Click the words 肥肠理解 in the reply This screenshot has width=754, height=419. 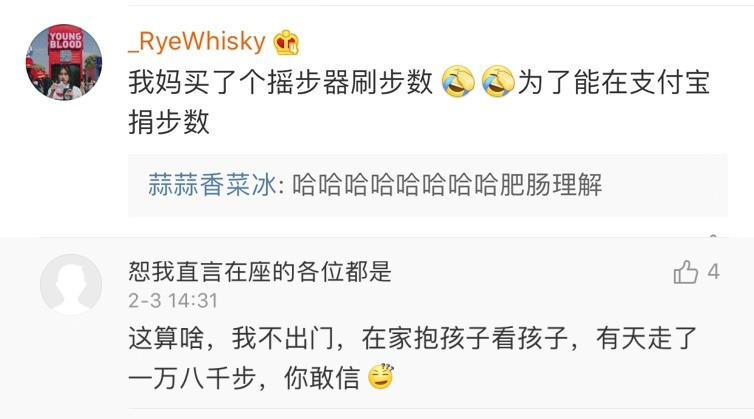[551, 185]
